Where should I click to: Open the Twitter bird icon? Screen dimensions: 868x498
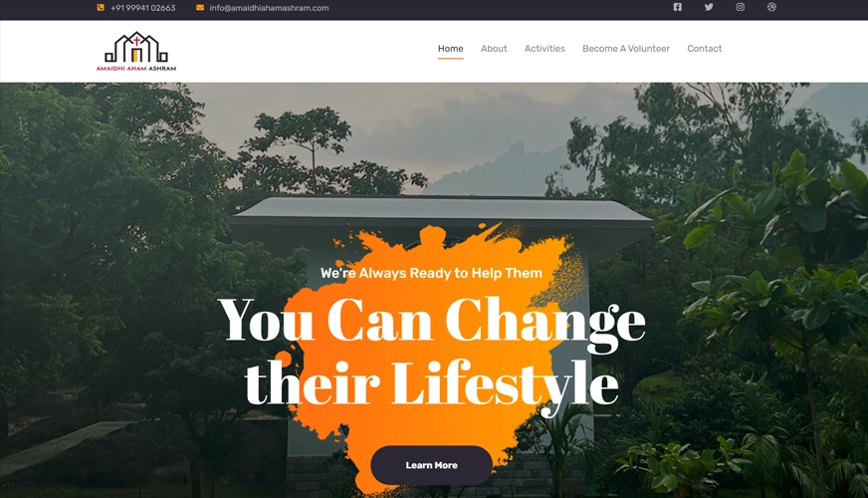[709, 7]
